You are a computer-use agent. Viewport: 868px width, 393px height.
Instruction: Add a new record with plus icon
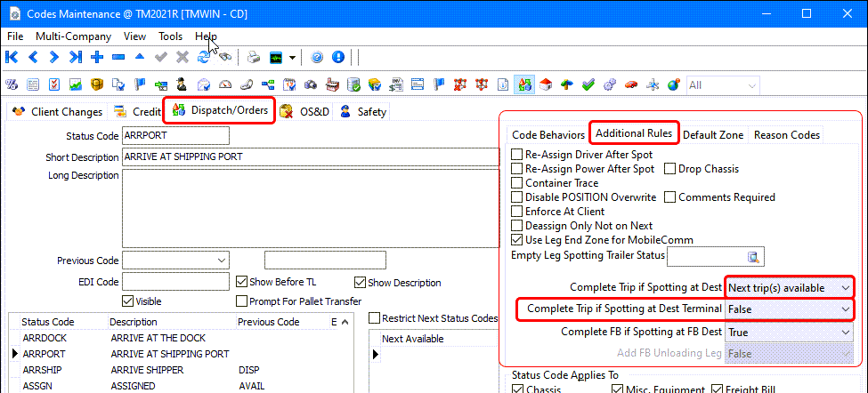pos(96,58)
